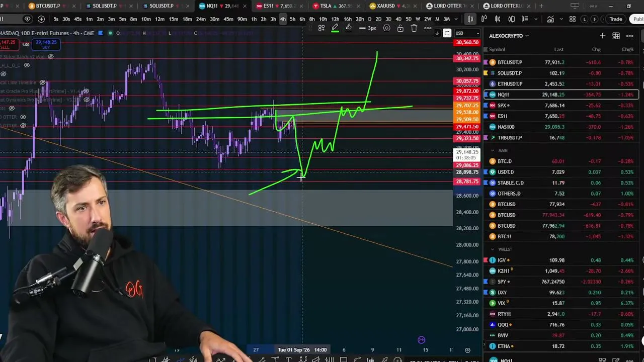
Task: Switch chart to the W timeframe
Action: 418,19
